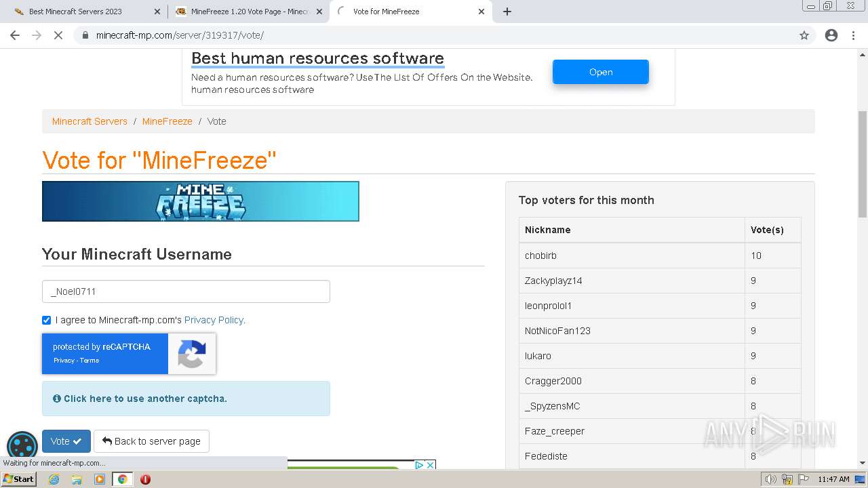
Task: Open Chrome profile avatar menu
Action: coord(831,35)
